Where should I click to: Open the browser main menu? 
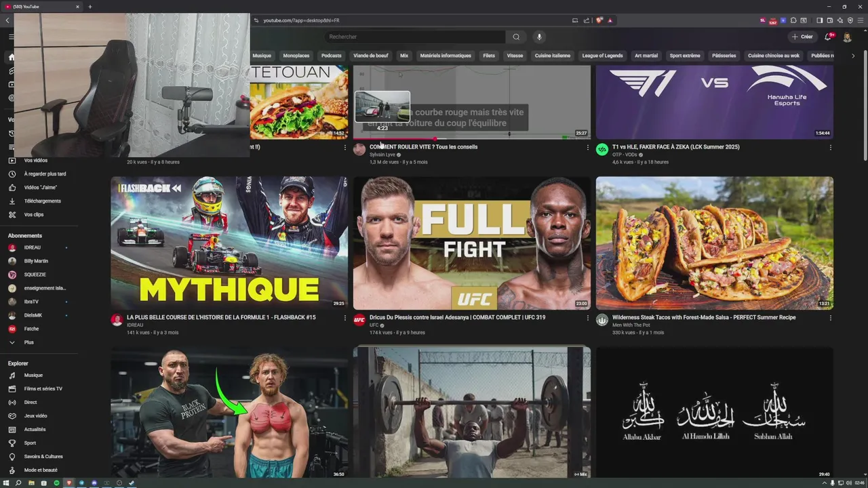pos(860,20)
